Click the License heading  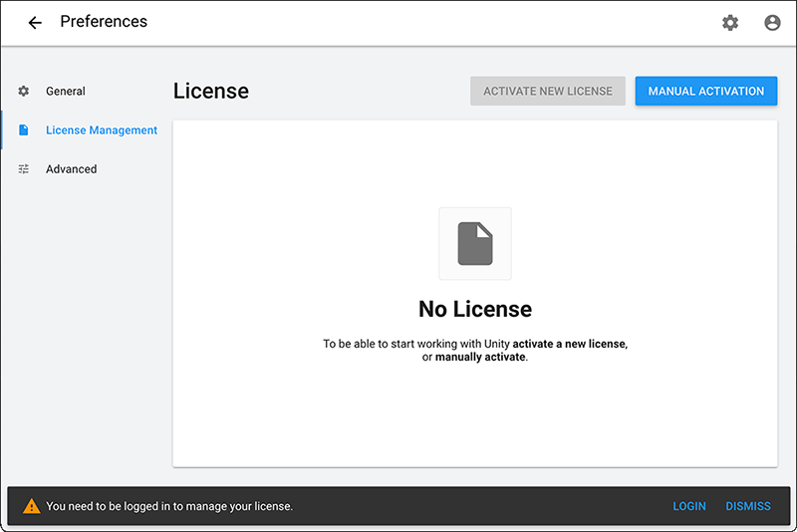pyautogui.click(x=211, y=91)
